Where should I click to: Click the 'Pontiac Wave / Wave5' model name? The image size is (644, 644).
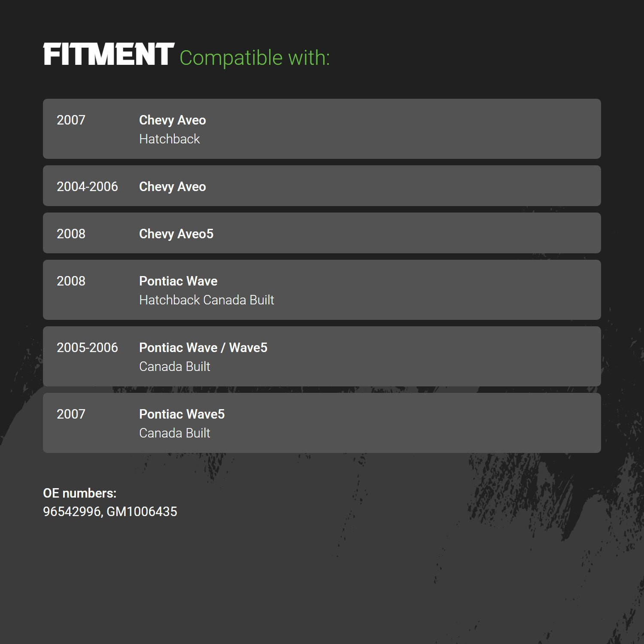pos(203,348)
